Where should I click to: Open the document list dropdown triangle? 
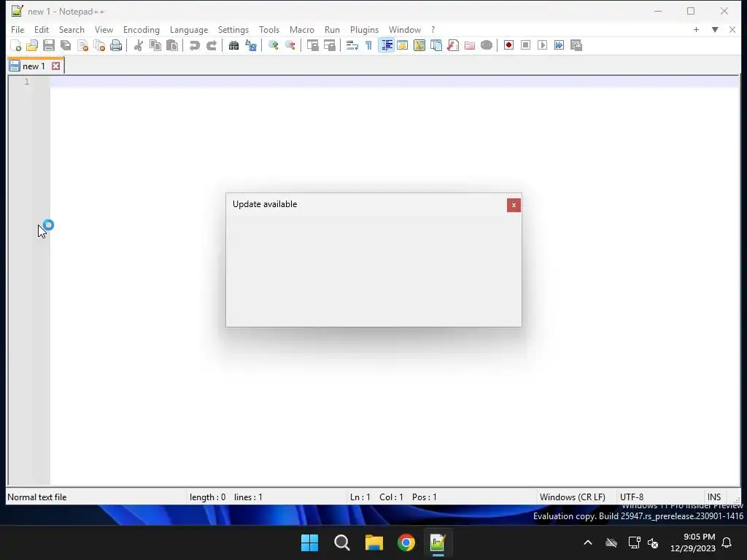click(x=715, y=29)
